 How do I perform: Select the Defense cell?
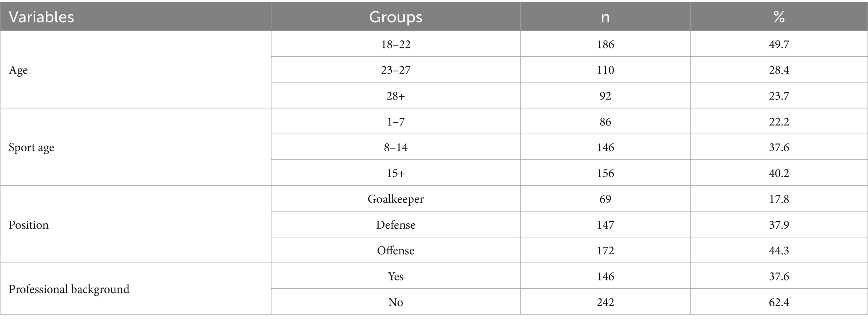coord(395,225)
